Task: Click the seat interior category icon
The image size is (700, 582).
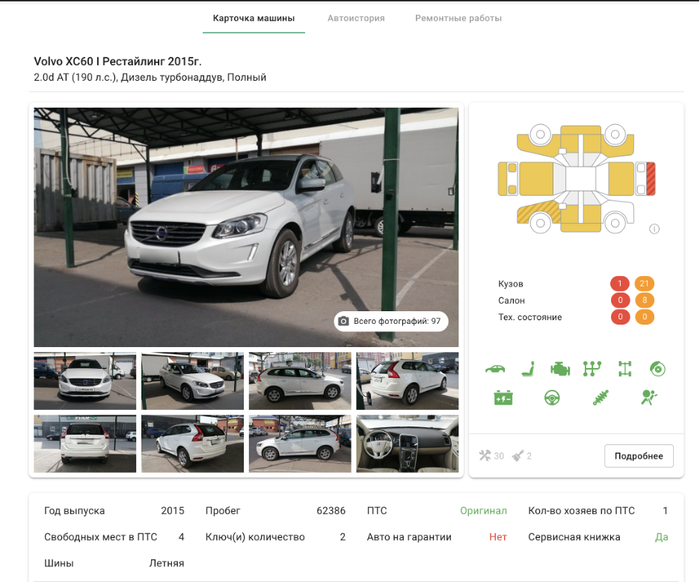Action: (x=528, y=369)
